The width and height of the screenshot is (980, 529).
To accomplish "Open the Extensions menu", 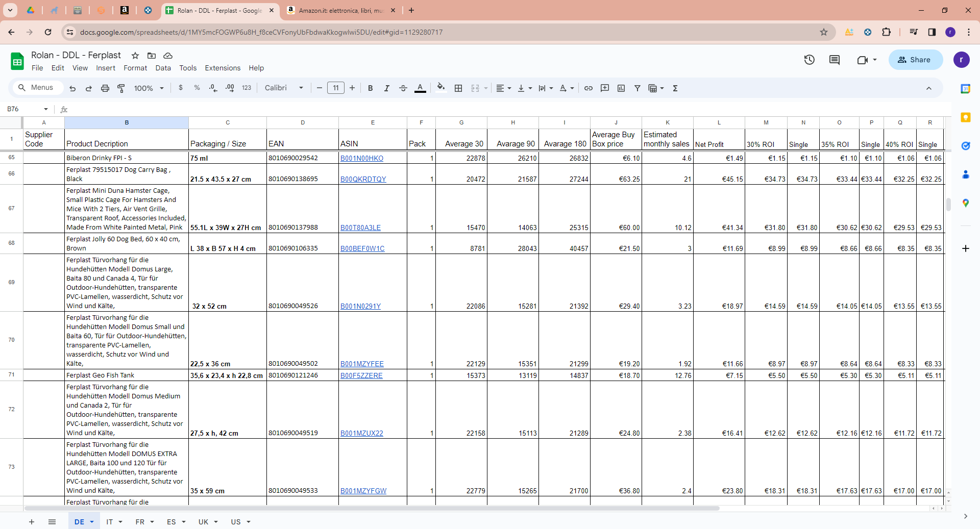I will click(223, 68).
